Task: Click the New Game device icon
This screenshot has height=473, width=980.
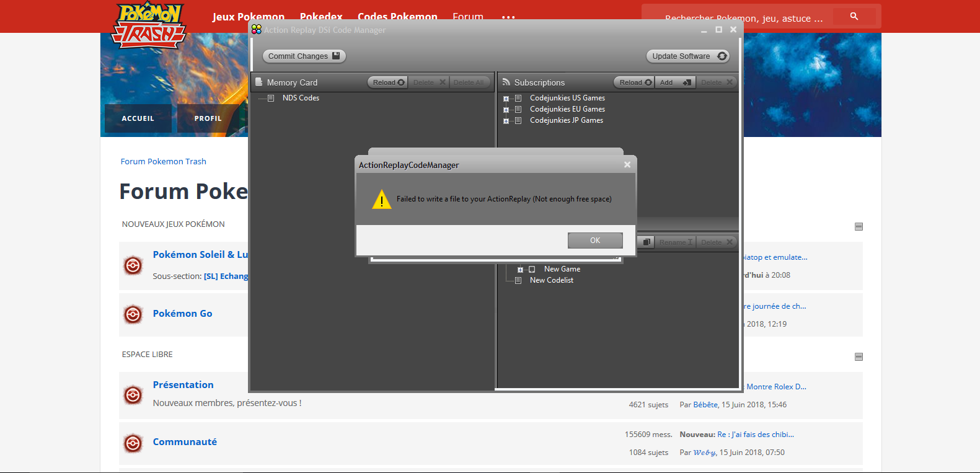Action: [532, 269]
